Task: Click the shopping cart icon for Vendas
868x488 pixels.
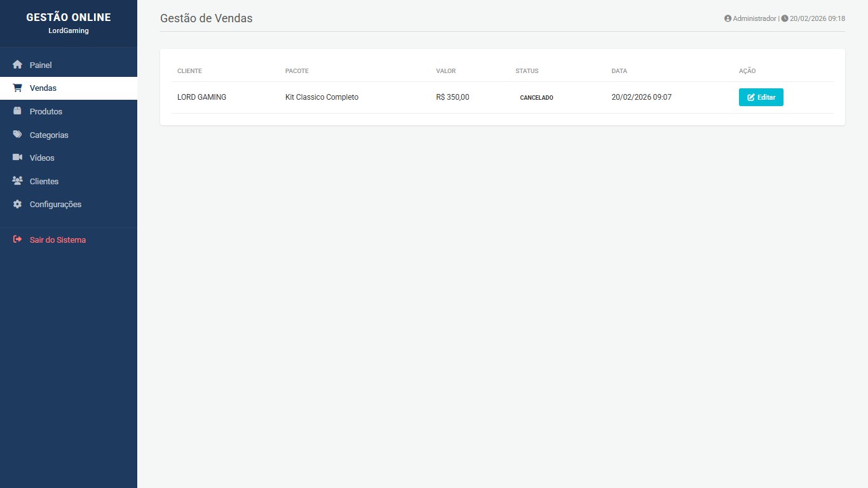Action: [x=18, y=88]
